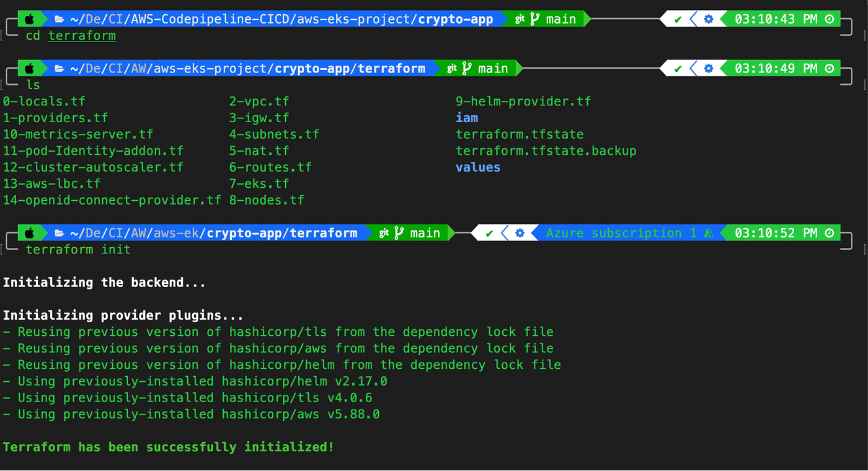Click the 2-vpc.tf file name
The image size is (868, 471).
click(x=259, y=102)
